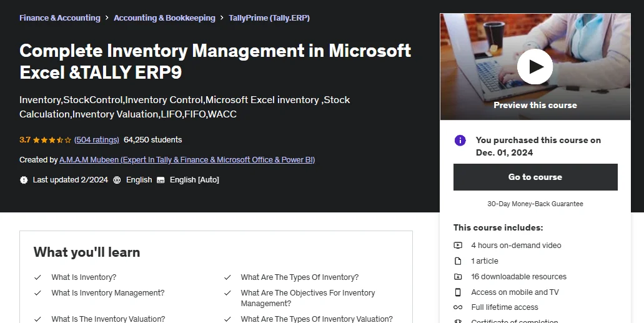Click the 'English' language text
Image resolution: width=644 pixels, height=323 pixels.
coord(139,180)
